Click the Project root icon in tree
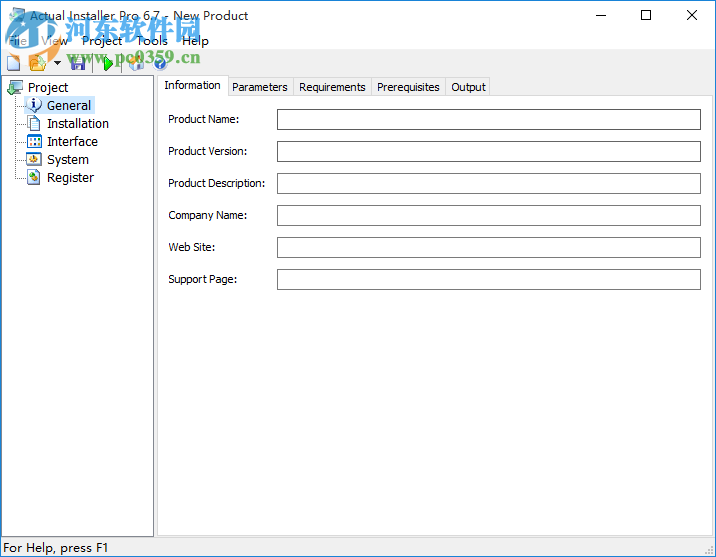Screen dimensions: 716x557 [15, 87]
